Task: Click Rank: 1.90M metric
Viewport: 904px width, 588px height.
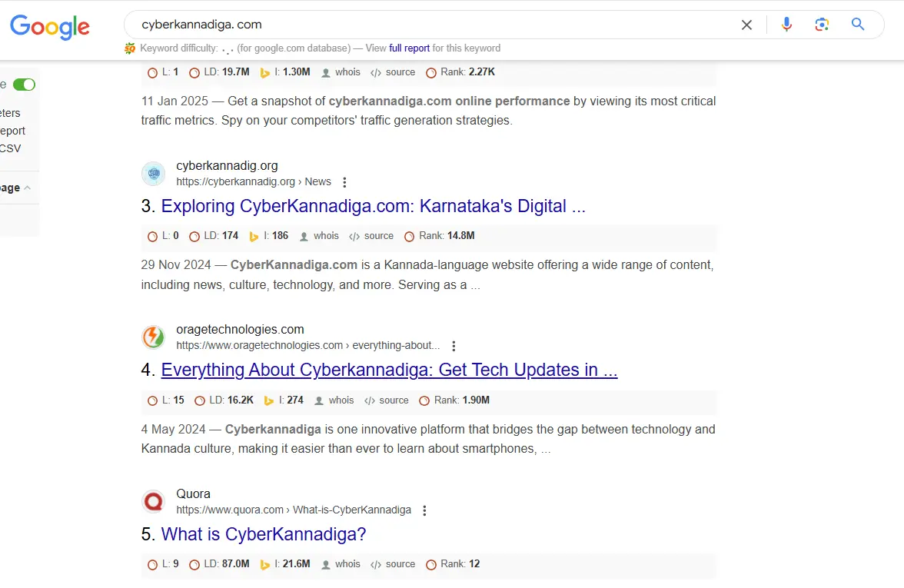Action: 454,400
